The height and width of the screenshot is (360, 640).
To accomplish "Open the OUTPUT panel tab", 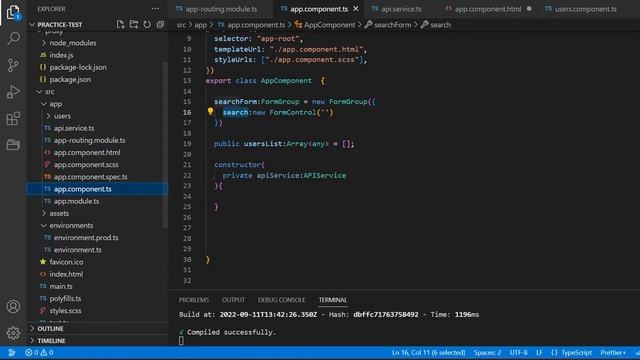I will (233, 300).
